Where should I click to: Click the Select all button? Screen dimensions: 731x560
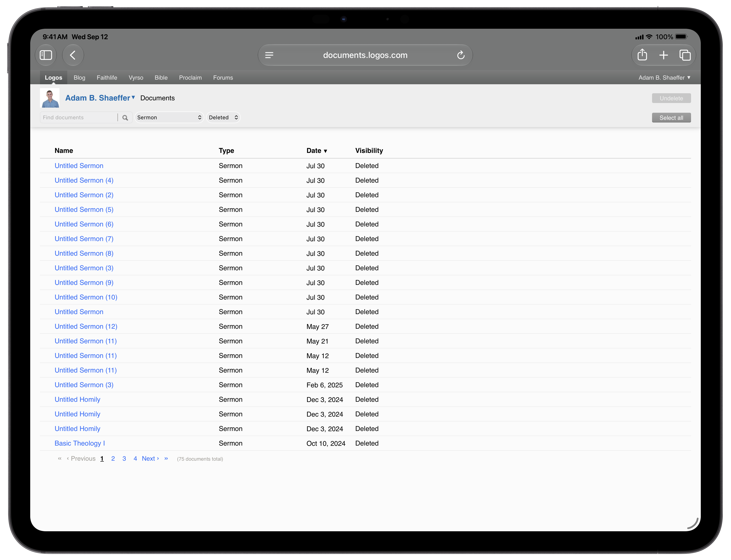[x=671, y=118]
